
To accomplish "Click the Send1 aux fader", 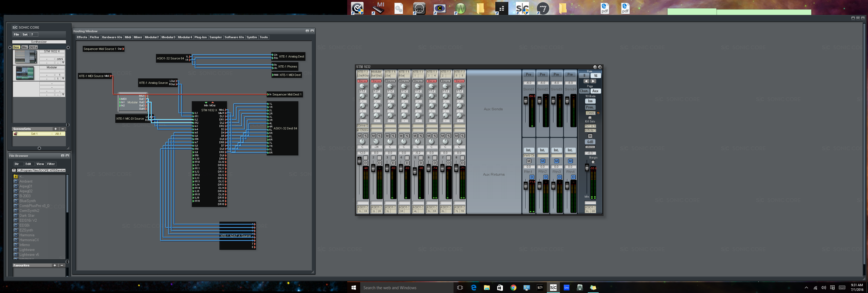I will [526, 100].
